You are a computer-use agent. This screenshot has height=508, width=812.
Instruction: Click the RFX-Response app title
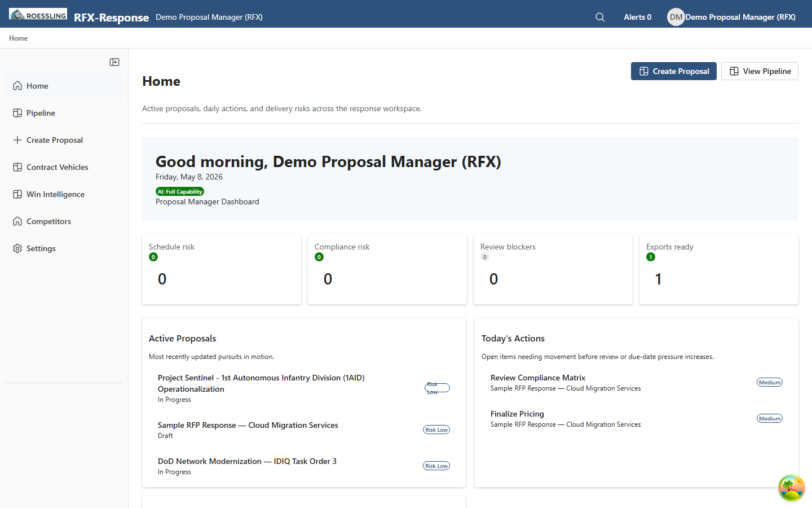(111, 17)
